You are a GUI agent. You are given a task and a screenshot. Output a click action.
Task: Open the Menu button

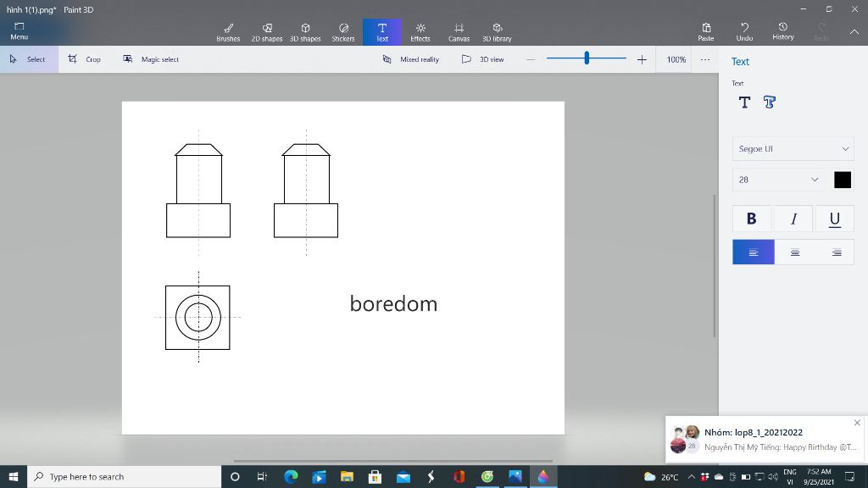(19, 31)
